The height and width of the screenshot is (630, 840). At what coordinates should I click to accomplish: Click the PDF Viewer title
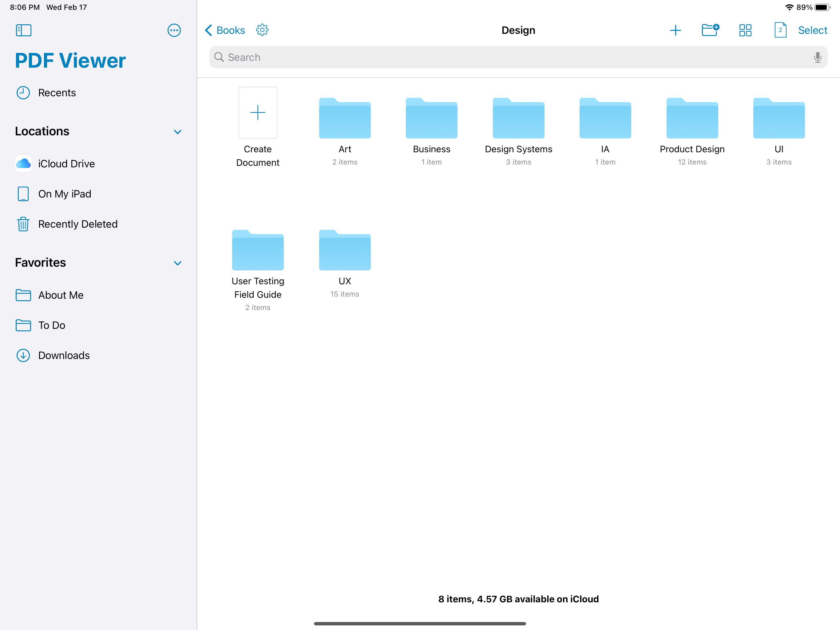[x=70, y=60]
